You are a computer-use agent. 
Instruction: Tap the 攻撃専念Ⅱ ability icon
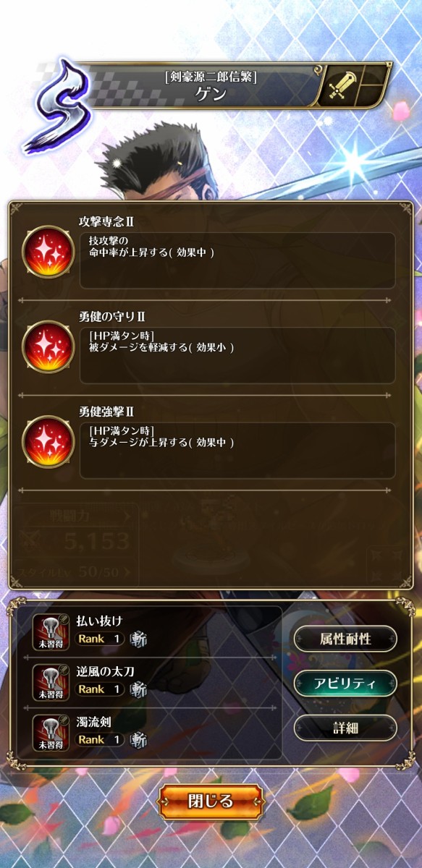tap(48, 252)
